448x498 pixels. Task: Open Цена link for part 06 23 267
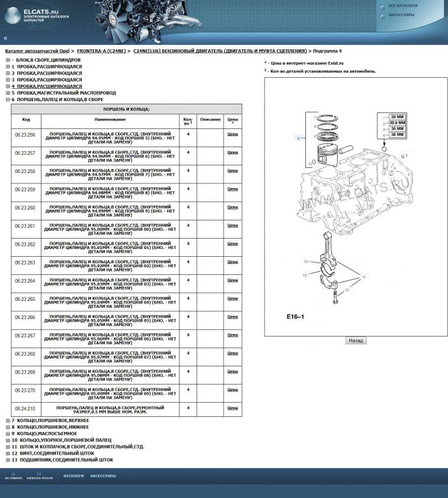click(232, 335)
